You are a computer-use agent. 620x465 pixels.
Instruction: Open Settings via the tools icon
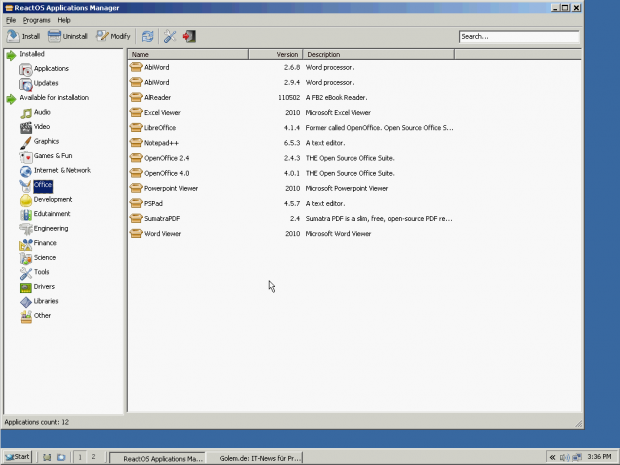click(170, 36)
